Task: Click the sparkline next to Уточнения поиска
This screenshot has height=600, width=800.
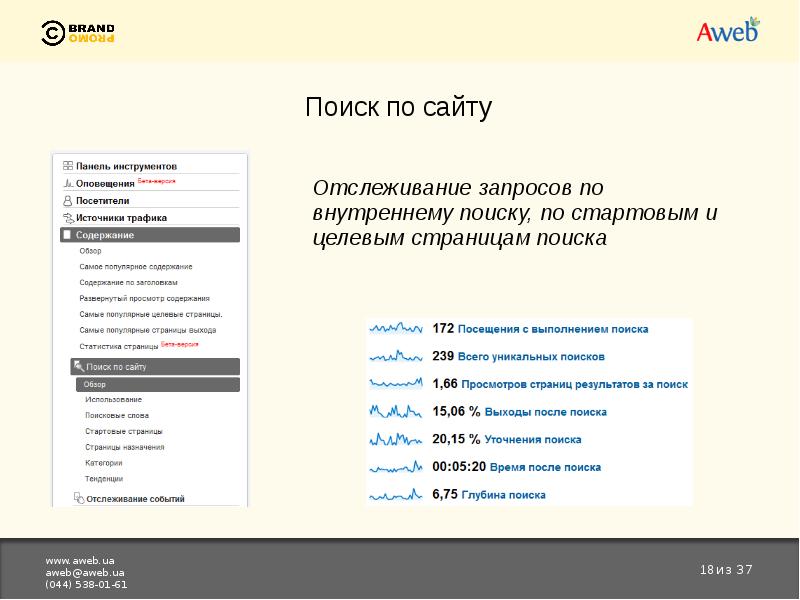Action: click(397, 439)
